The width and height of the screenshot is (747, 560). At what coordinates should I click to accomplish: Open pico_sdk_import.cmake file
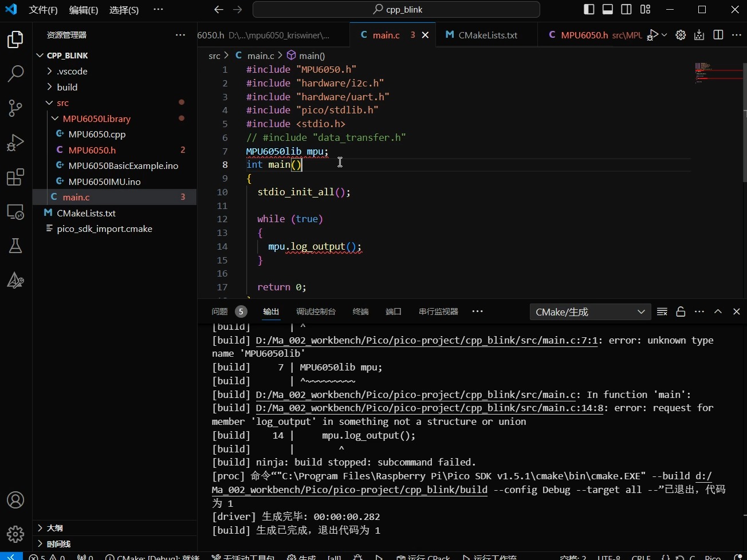(x=115, y=228)
